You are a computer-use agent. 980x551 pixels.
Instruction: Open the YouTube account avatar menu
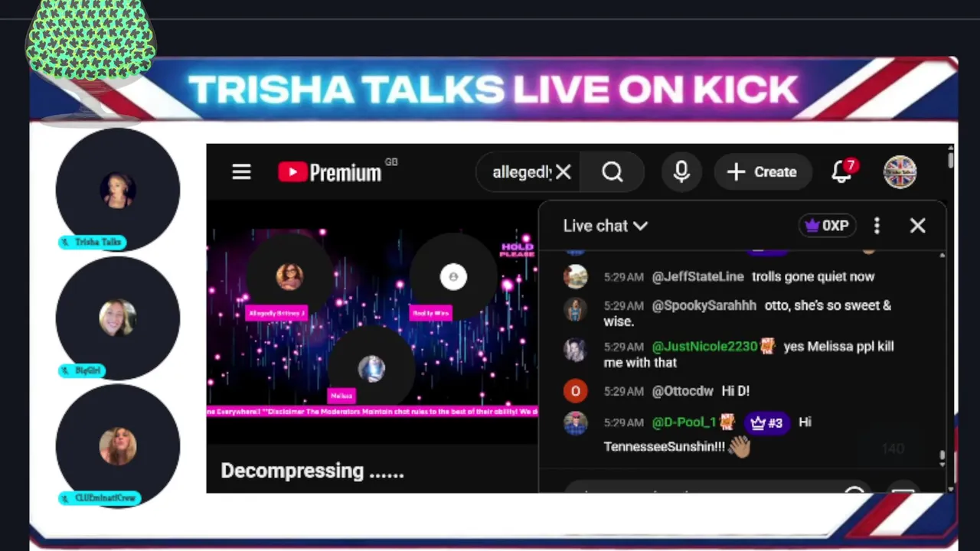click(x=900, y=172)
